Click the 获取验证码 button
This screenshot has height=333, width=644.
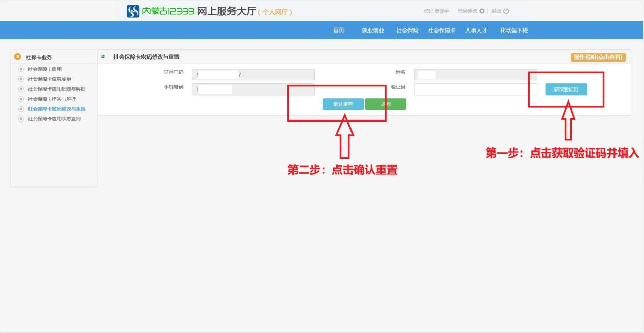coord(566,89)
